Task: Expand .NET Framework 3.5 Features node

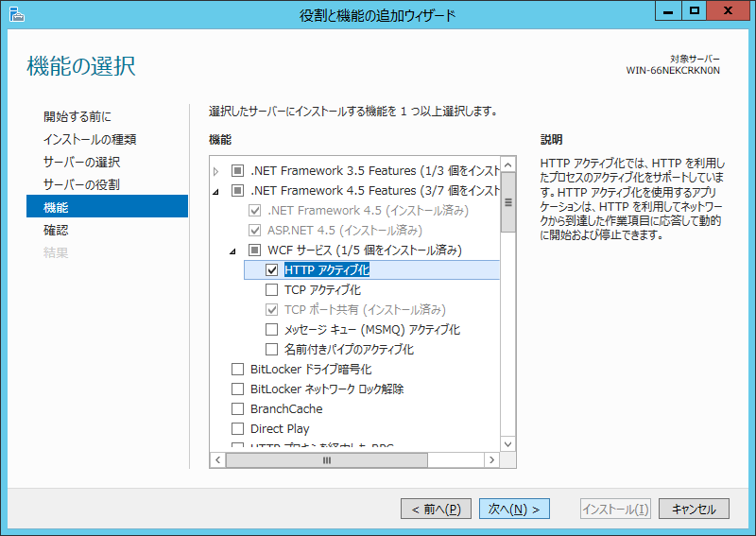Action: tap(216, 171)
